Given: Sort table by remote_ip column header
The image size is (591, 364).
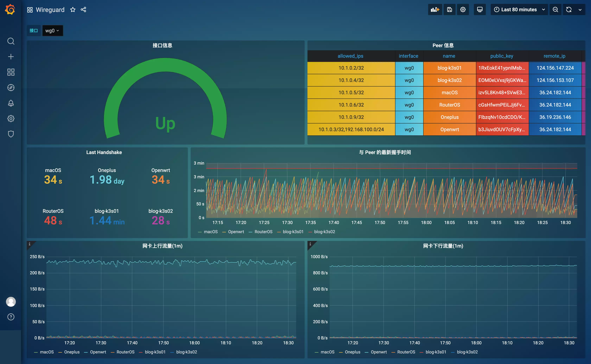Looking at the screenshot, I should 554,56.
